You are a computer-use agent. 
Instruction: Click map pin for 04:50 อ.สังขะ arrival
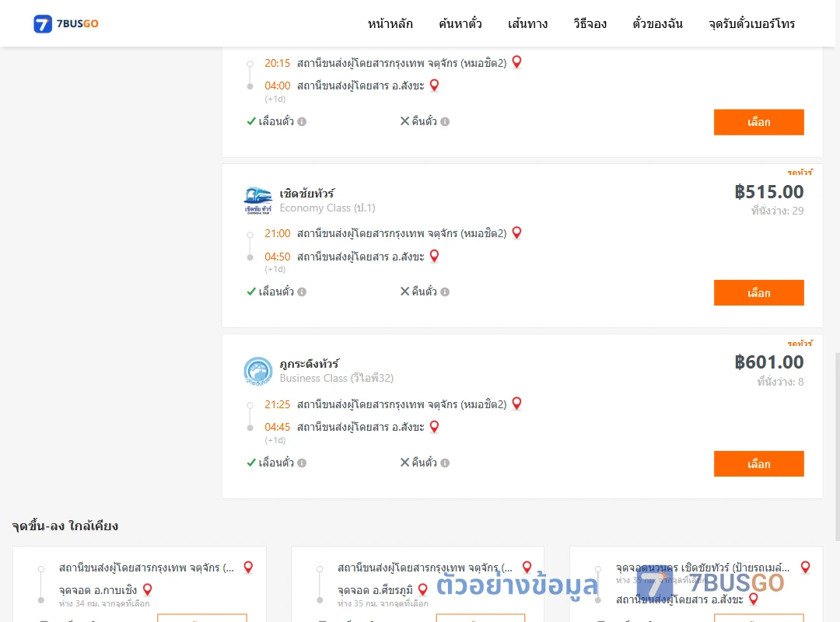(x=435, y=256)
